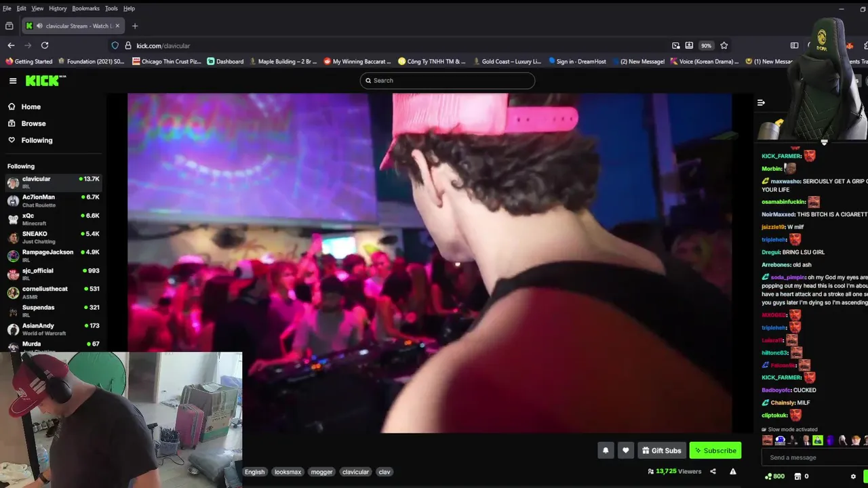
Task: Click the Gift Subs button
Action: 662,450
